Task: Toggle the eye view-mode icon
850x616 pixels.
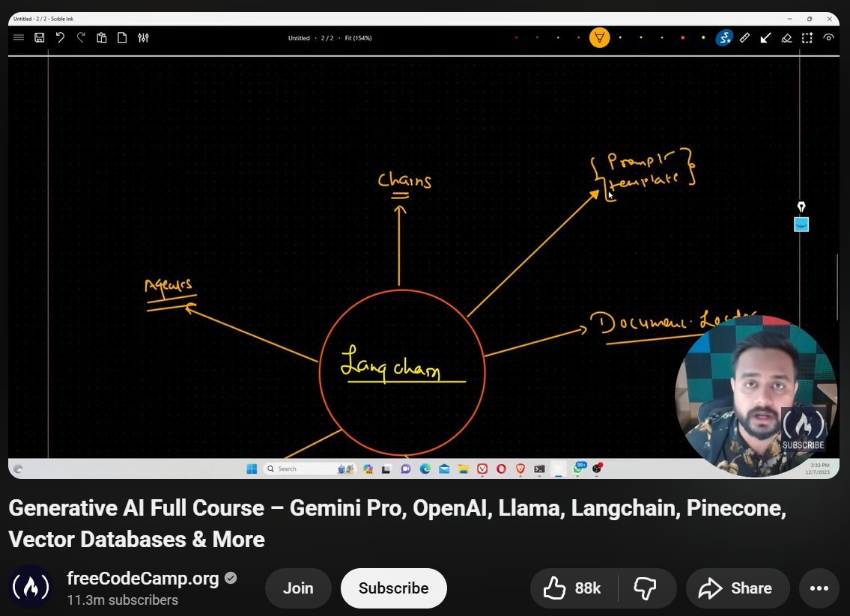Action: click(828, 37)
